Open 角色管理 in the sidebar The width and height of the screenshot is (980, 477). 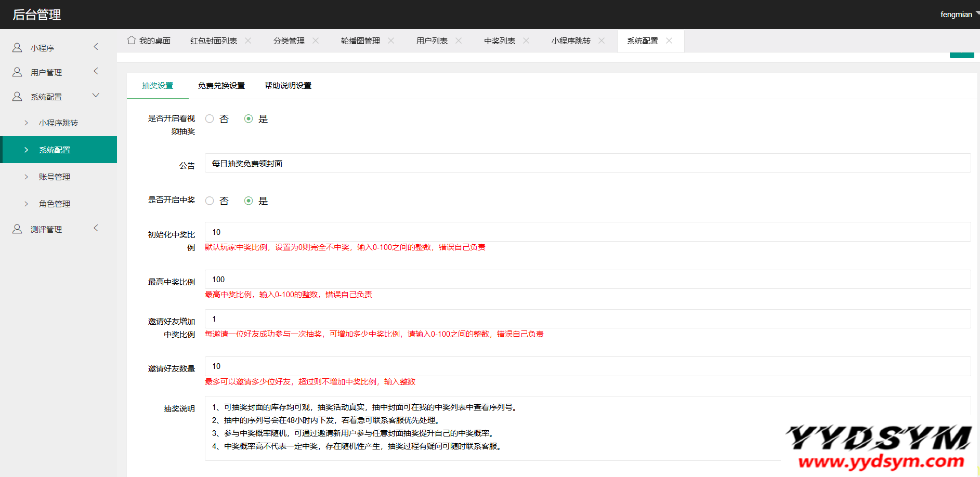point(55,204)
